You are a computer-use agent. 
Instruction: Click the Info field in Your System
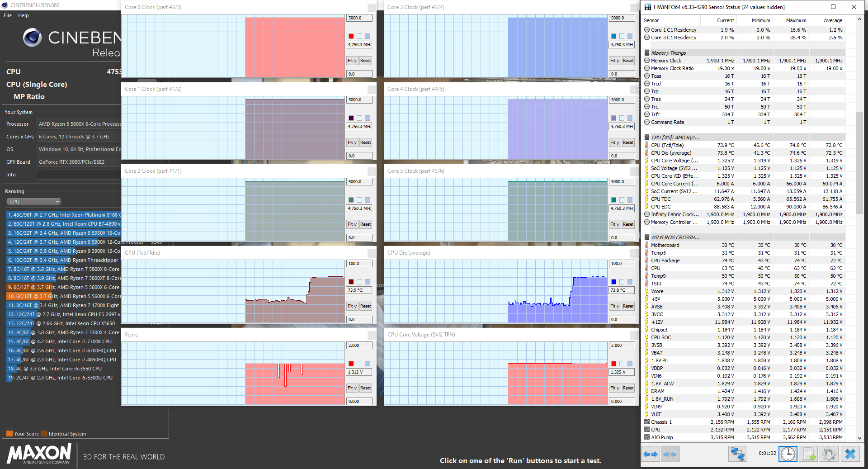(79, 175)
